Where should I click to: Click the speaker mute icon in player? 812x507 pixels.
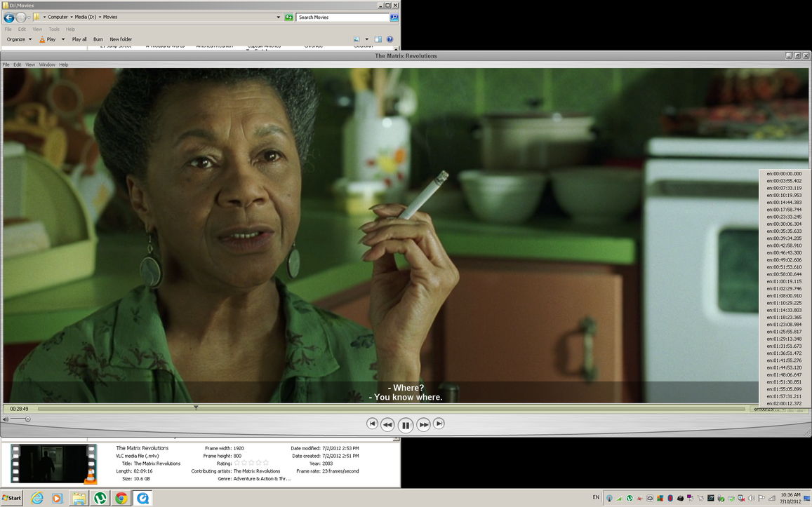click(x=6, y=419)
